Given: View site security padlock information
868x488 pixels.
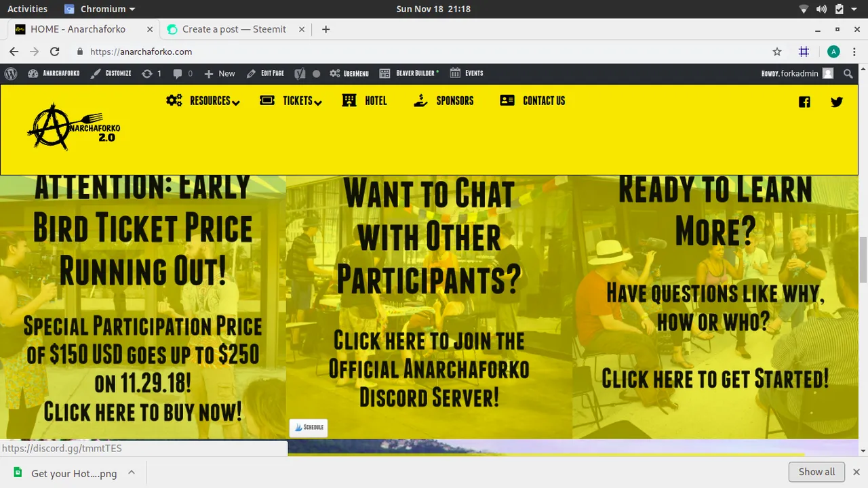Looking at the screenshot, I should point(80,52).
